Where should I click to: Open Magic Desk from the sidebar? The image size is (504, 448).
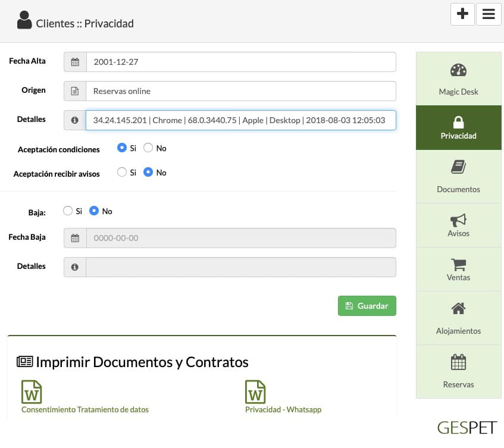coord(458,79)
